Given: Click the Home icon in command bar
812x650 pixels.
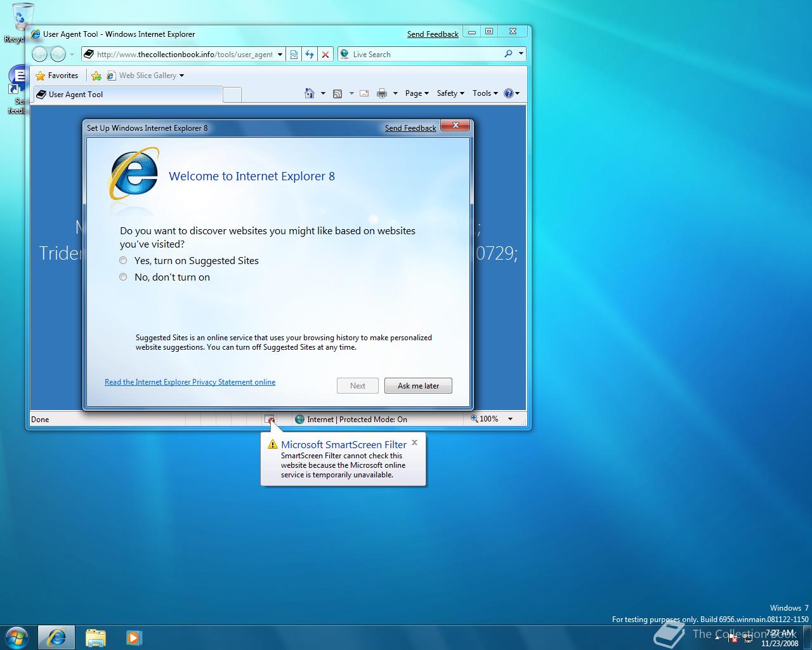Looking at the screenshot, I should click(310, 93).
